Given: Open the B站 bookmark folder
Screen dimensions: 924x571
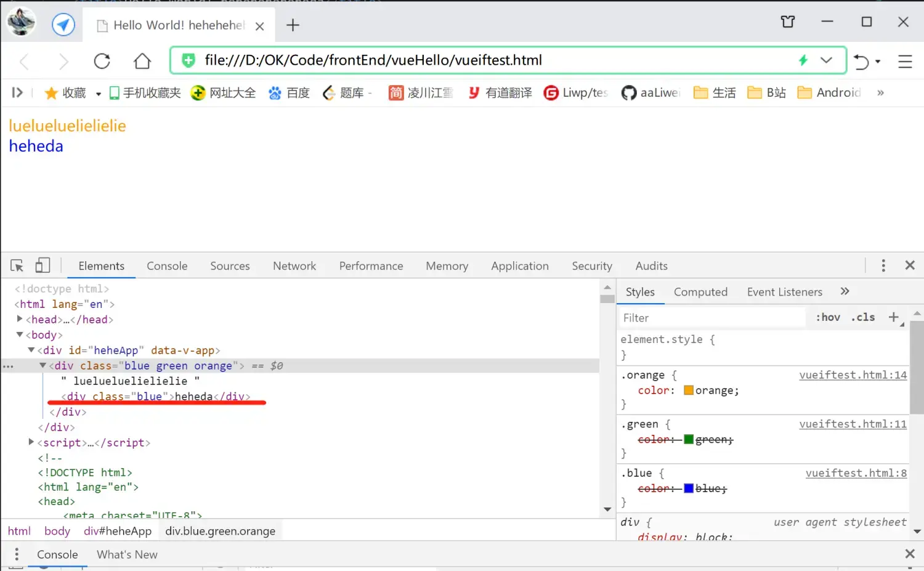Looking at the screenshot, I should point(766,93).
